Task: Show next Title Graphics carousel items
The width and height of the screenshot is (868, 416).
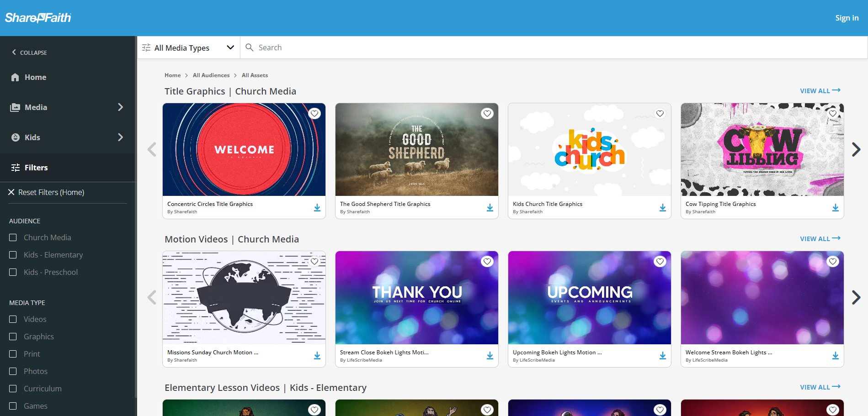Action: click(x=856, y=149)
